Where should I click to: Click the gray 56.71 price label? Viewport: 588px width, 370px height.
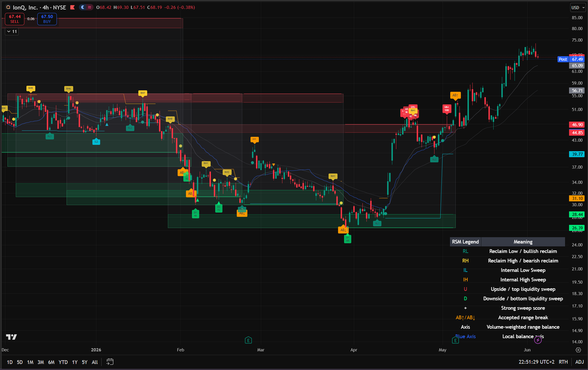577,90
